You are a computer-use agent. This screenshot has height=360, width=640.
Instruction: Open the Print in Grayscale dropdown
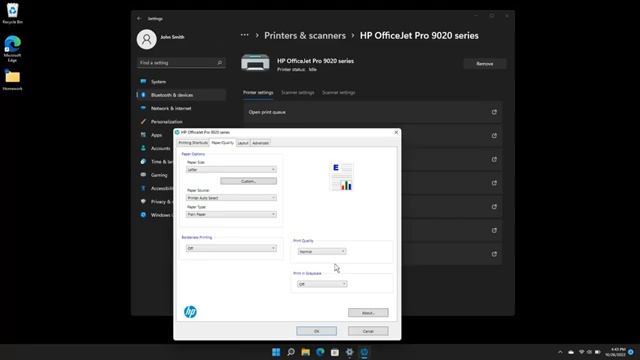point(322,284)
